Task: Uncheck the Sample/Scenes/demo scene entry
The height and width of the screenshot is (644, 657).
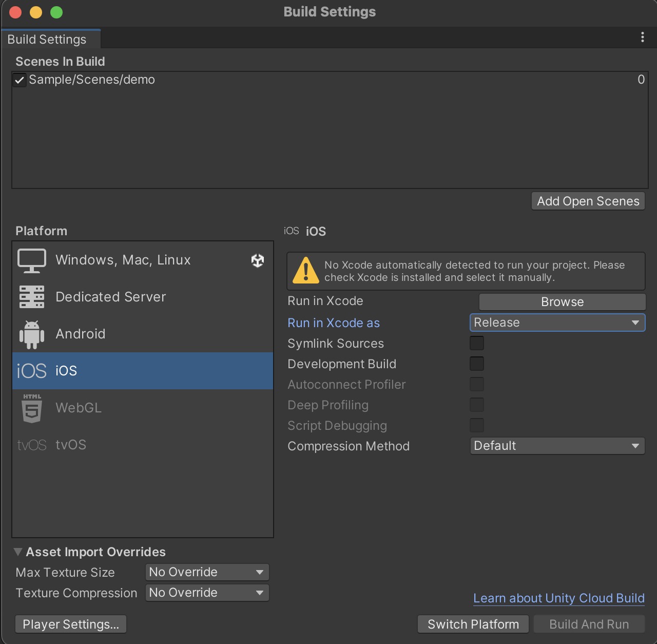Action: click(x=19, y=80)
